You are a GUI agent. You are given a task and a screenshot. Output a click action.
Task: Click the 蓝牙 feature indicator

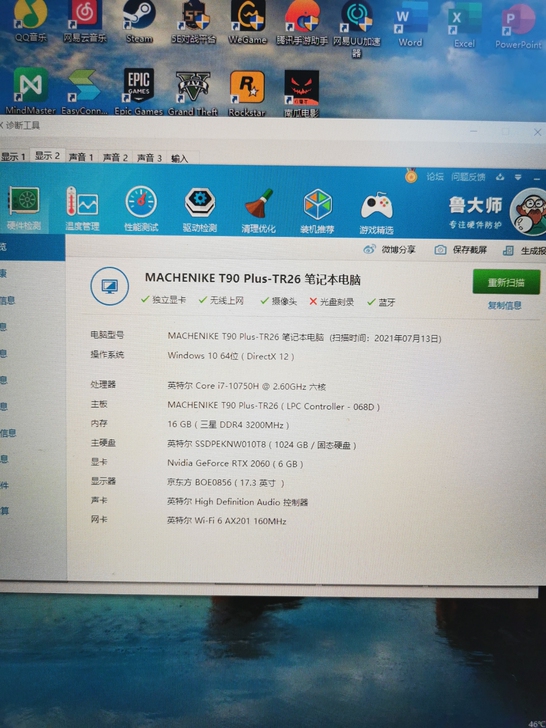click(x=381, y=302)
